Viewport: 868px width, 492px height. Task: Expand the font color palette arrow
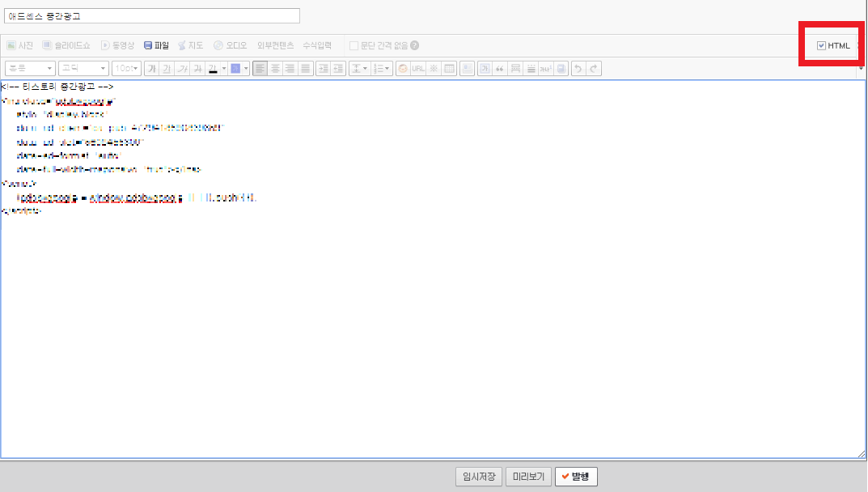(x=223, y=68)
